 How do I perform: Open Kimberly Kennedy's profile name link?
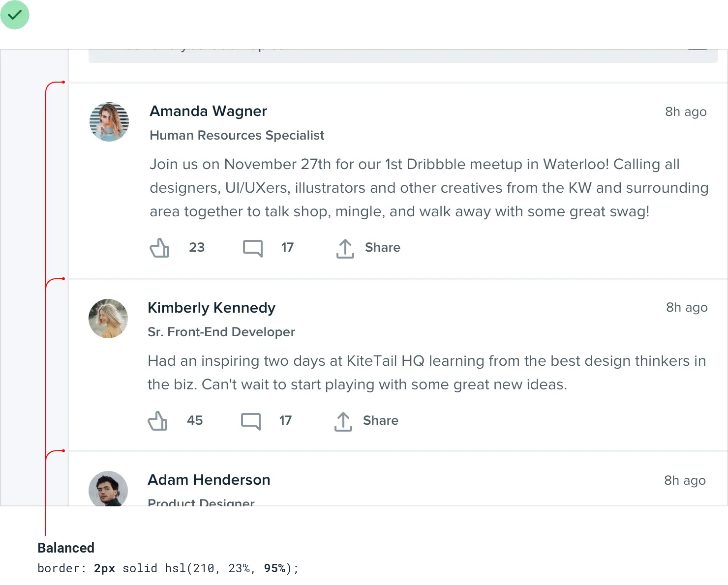pos(212,308)
